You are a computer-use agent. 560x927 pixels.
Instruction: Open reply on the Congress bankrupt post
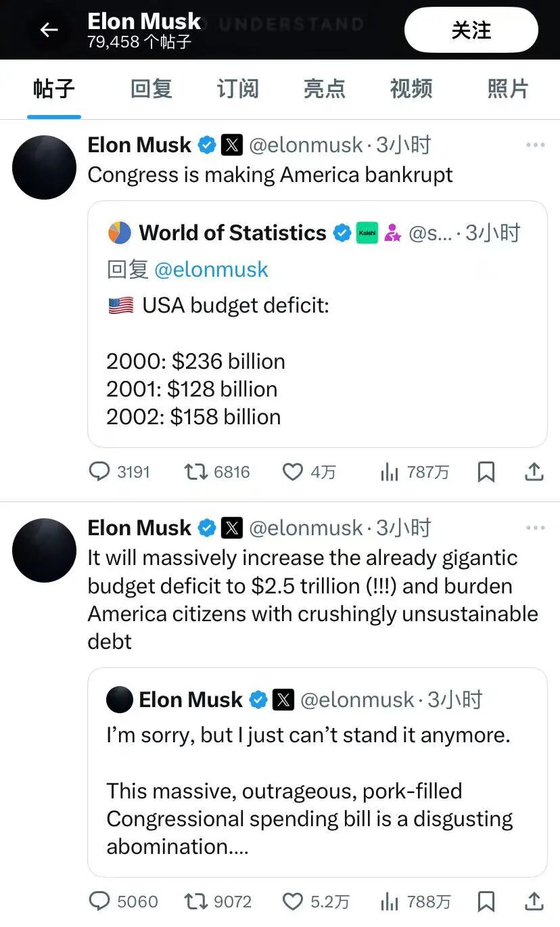click(x=120, y=472)
